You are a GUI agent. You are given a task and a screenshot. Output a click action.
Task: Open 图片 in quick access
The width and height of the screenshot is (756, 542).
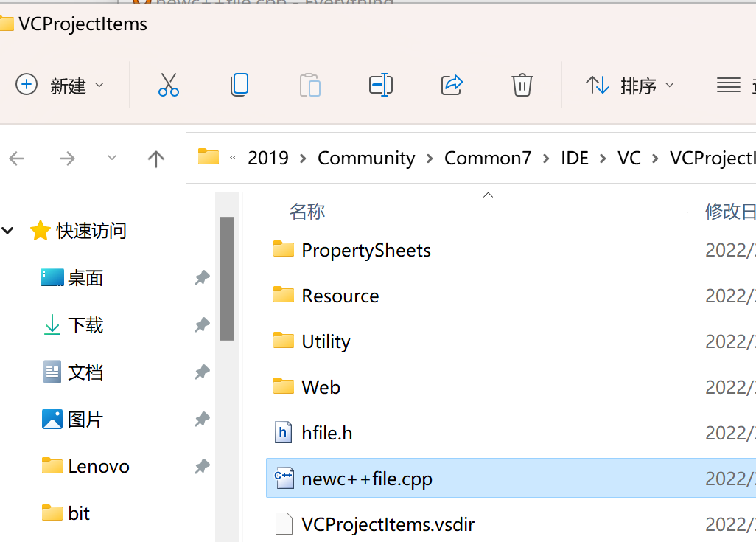click(85, 420)
